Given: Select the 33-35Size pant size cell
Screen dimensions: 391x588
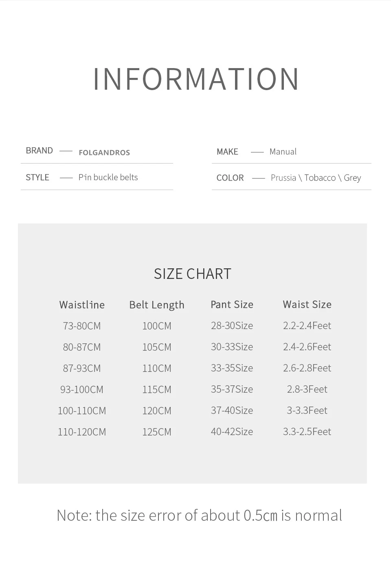Looking at the screenshot, I should point(232,368).
